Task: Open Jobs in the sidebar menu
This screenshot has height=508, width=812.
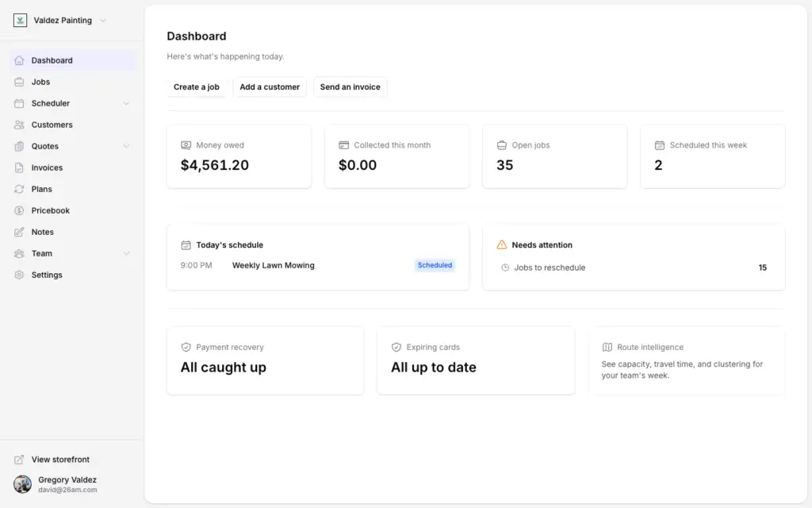Action: [x=73, y=82]
